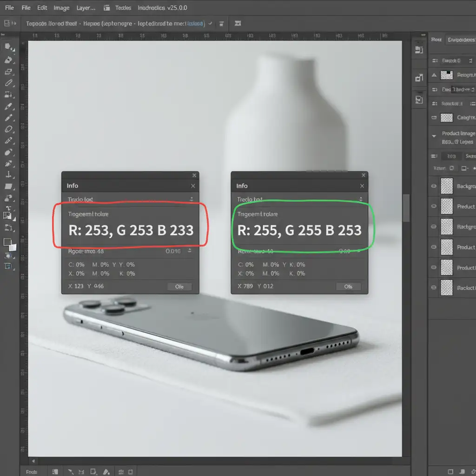Click the canvas vertical scrollbar handle
476x476 pixels.
[406, 208]
